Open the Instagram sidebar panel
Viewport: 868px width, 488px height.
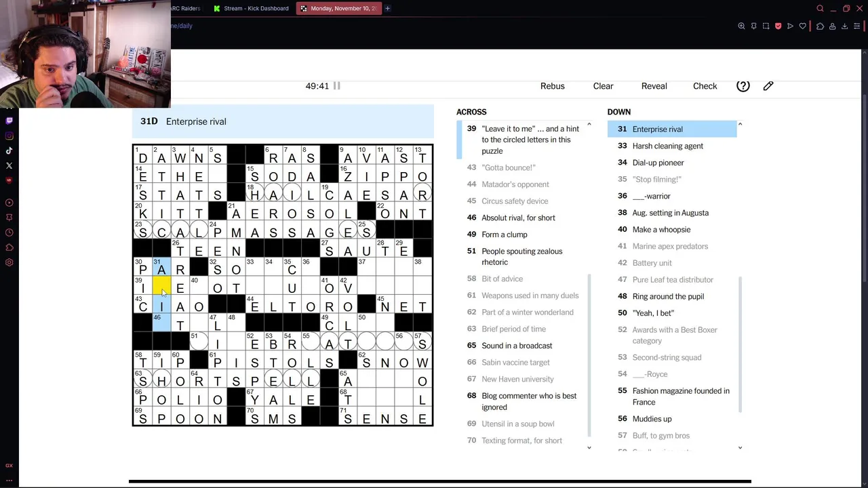tap(9, 136)
